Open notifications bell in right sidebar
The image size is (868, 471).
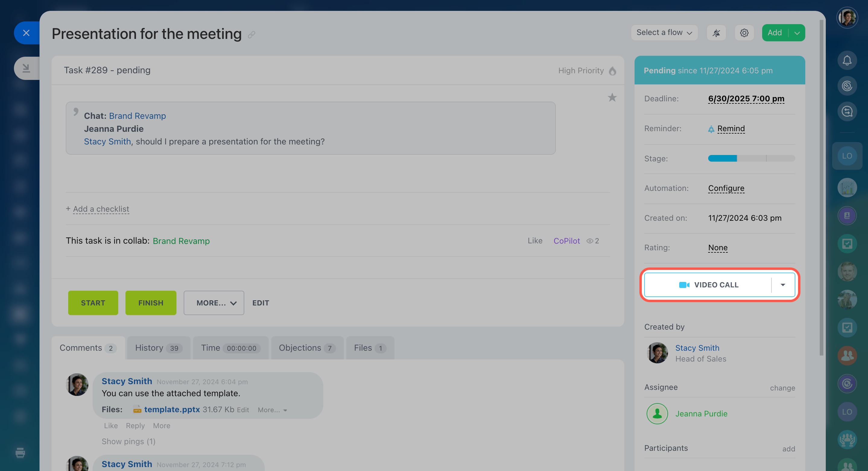click(x=847, y=61)
